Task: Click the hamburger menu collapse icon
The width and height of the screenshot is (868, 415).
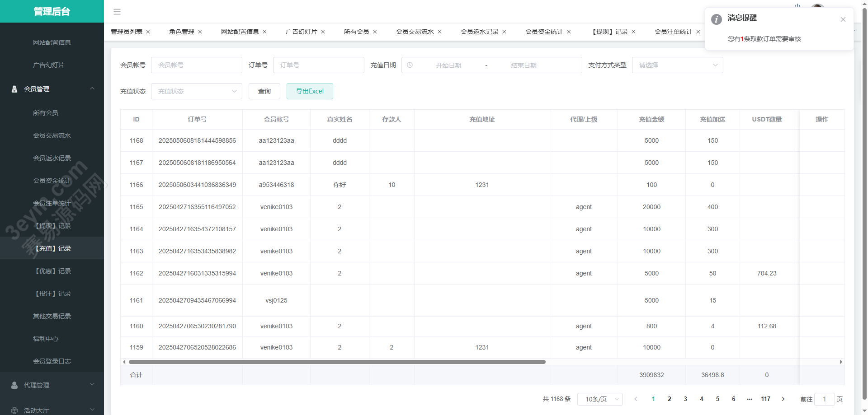Action: coord(117,12)
